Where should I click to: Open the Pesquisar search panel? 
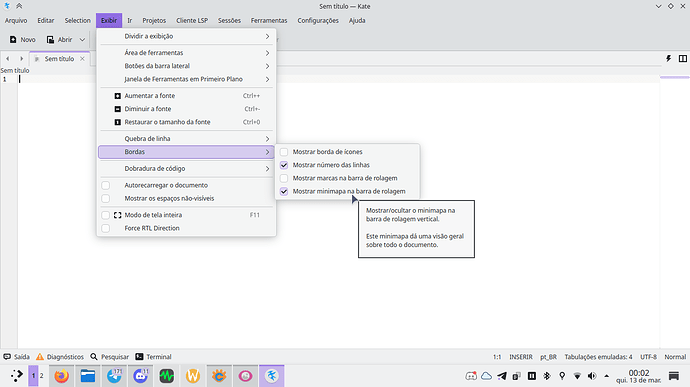[x=110, y=357]
